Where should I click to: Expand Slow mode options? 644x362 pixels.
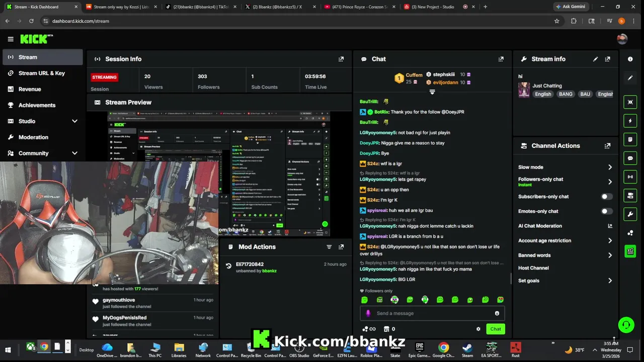610,167
